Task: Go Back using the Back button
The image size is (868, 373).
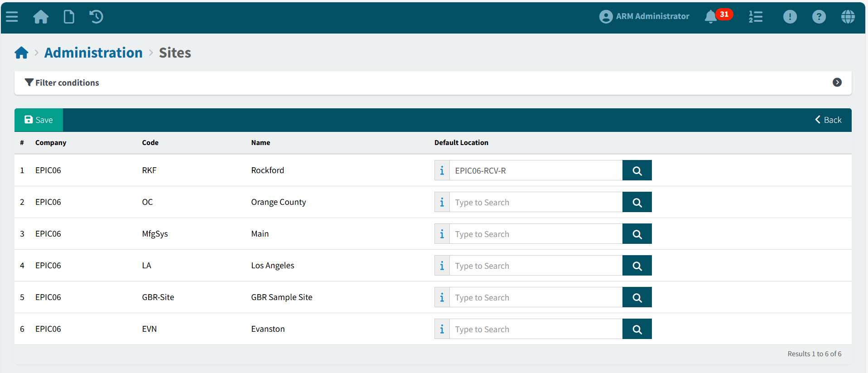Action: point(828,120)
